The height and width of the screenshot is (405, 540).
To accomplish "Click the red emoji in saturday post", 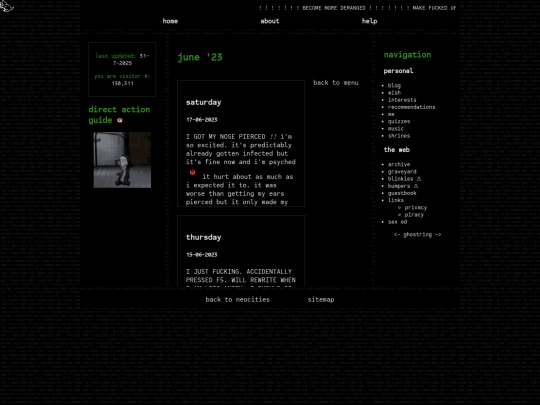I will 193,172.
